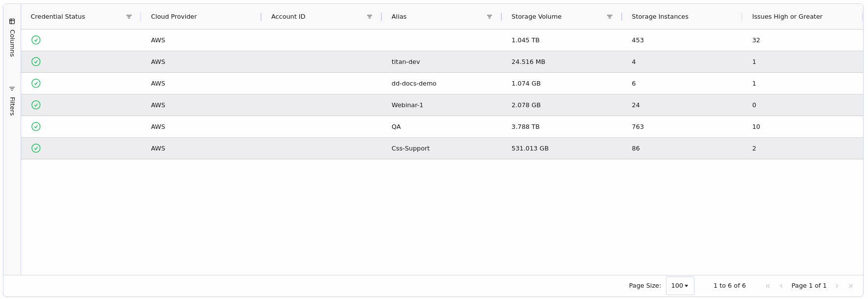This screenshot has width=868, height=299.
Task: Go to the next page
Action: 837,286
